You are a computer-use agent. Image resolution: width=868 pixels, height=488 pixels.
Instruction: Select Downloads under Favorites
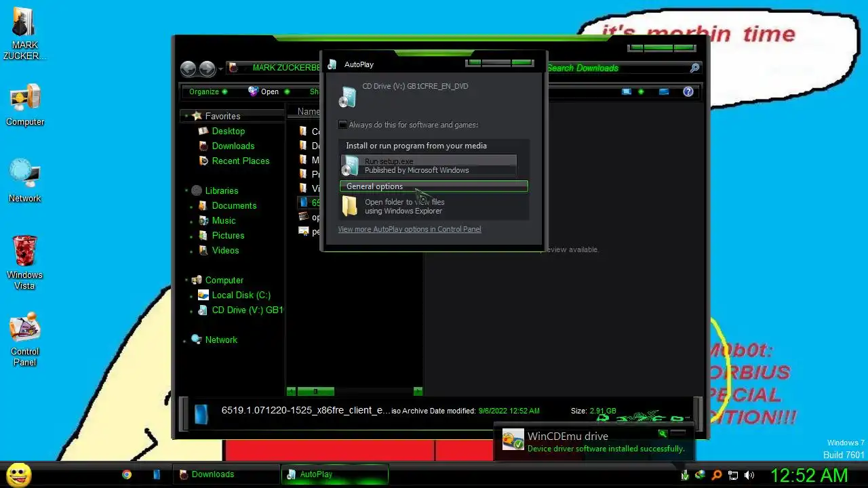point(233,146)
